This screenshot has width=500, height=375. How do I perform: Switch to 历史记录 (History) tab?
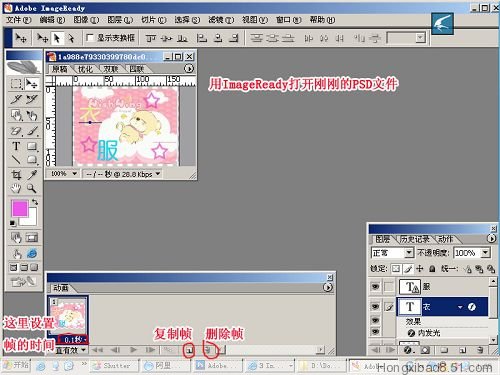(415, 239)
